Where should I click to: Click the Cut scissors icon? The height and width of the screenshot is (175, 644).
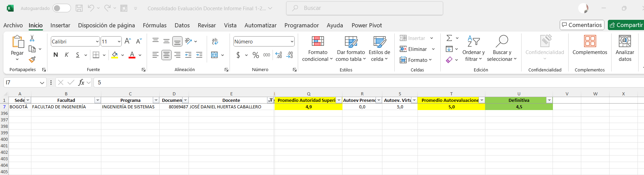(32, 38)
